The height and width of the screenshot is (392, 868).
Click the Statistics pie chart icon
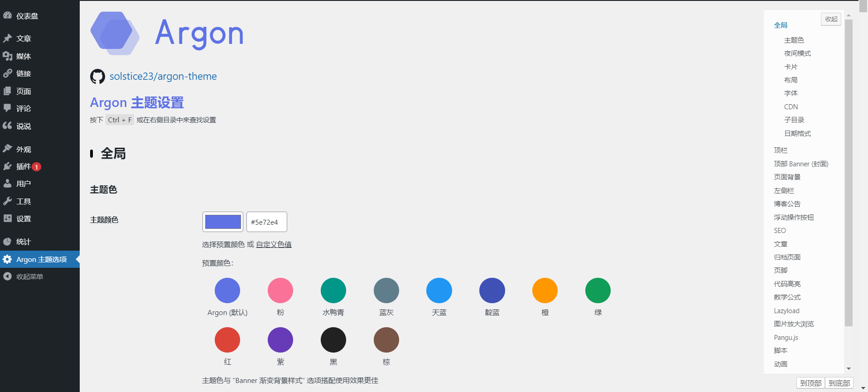pyautogui.click(x=7, y=242)
